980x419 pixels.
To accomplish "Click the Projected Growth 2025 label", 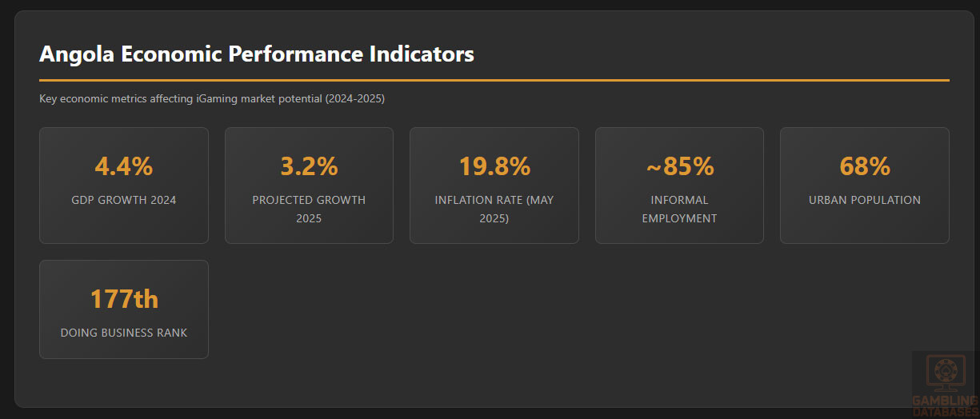I will [309, 209].
